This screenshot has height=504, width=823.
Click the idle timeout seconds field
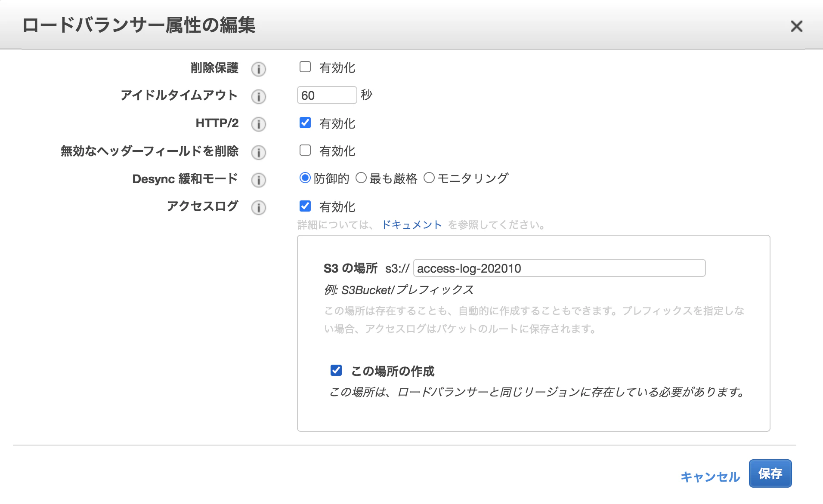click(x=327, y=95)
